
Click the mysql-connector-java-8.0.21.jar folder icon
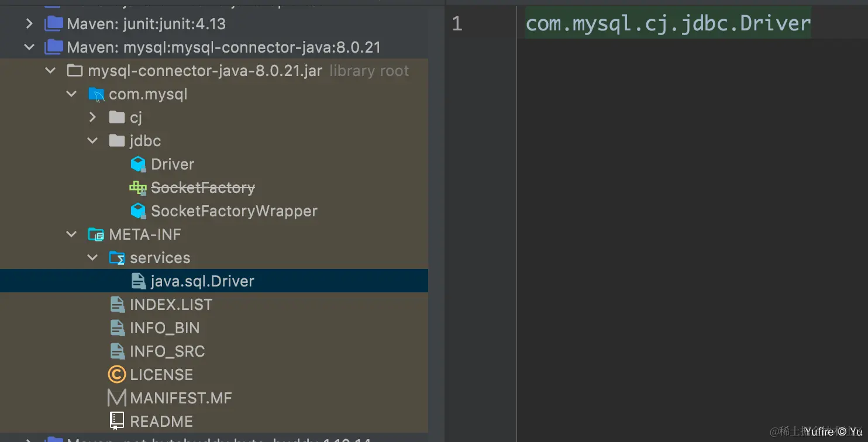pyautogui.click(x=75, y=71)
